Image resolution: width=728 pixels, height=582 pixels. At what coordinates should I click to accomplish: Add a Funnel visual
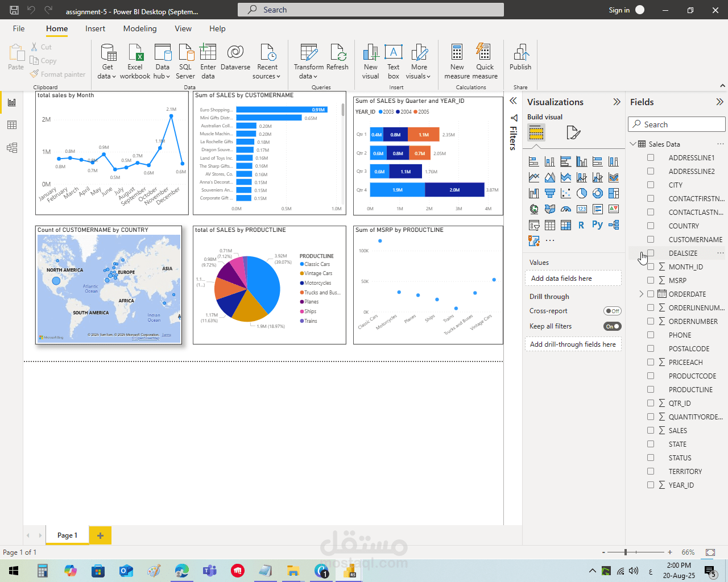[x=549, y=194]
